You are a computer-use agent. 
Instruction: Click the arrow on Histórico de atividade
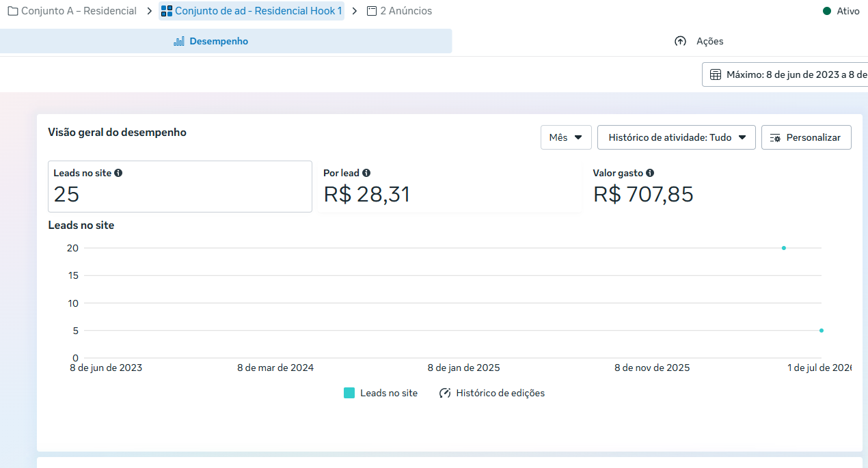click(742, 137)
